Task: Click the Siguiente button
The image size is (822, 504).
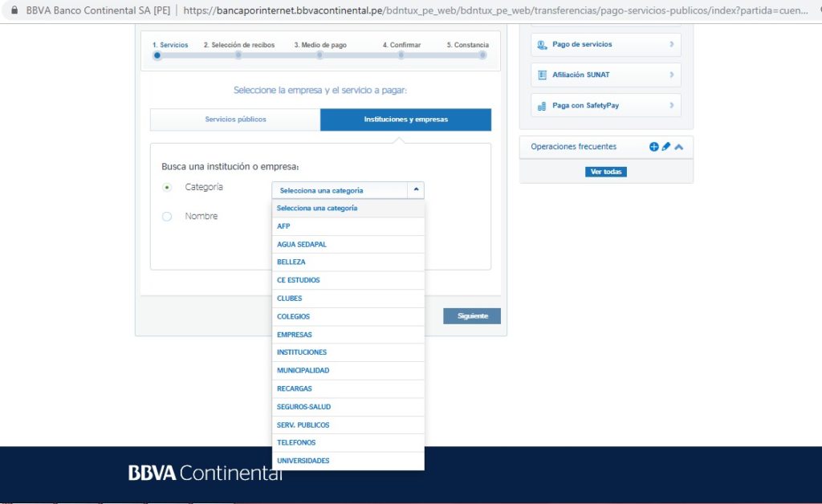Action: point(472,316)
